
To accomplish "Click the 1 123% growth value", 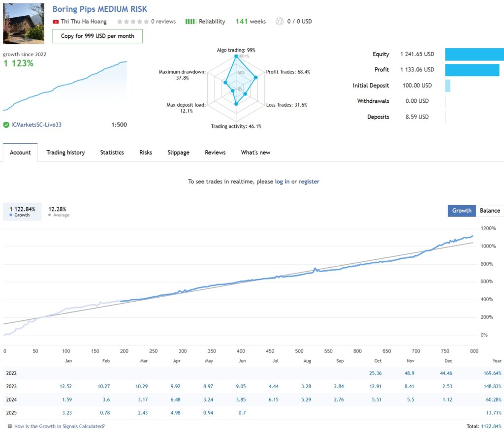I will coord(18,63).
